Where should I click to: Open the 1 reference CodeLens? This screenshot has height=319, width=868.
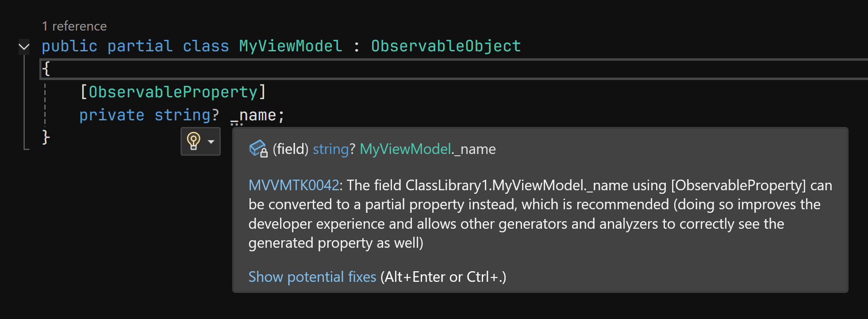(x=74, y=26)
